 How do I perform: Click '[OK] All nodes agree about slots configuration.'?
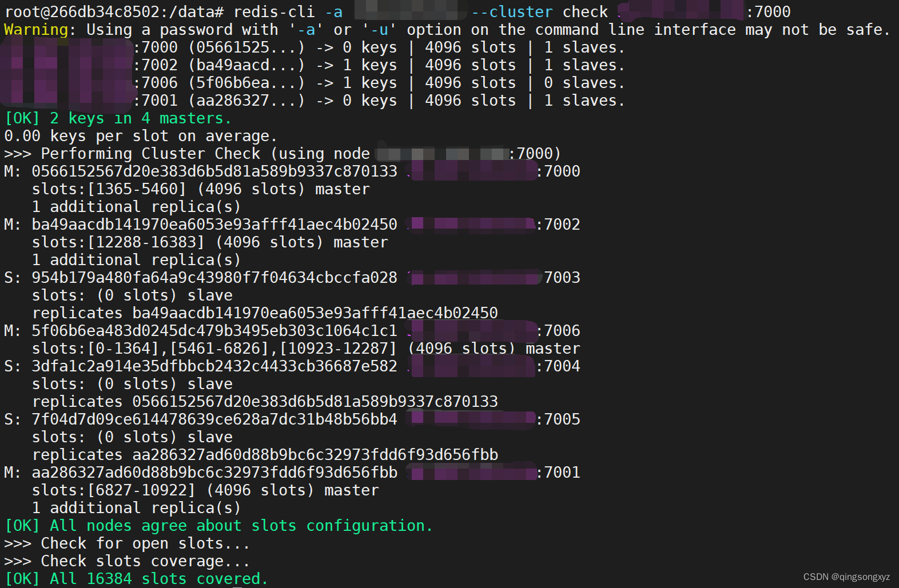click(218, 526)
